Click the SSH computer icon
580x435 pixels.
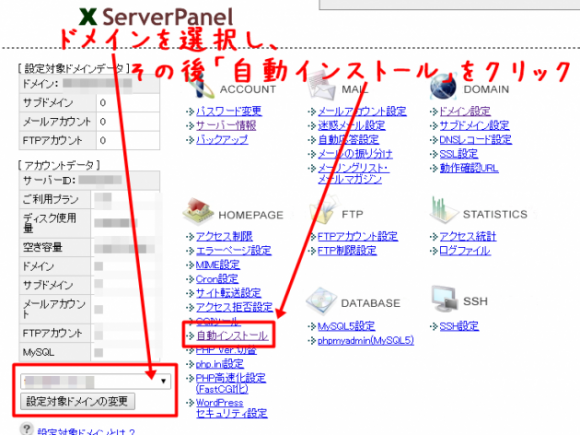pyautogui.click(x=444, y=299)
